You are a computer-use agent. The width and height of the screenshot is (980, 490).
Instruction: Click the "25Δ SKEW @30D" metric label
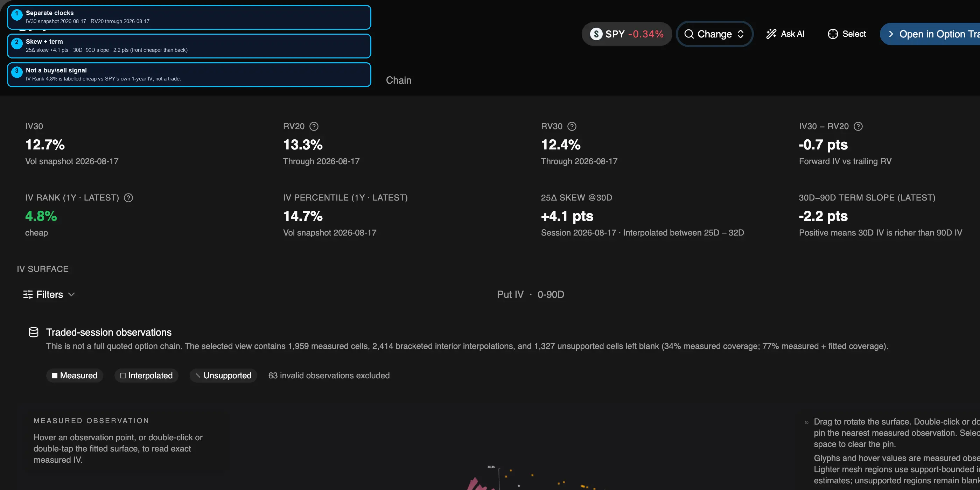pos(577,198)
